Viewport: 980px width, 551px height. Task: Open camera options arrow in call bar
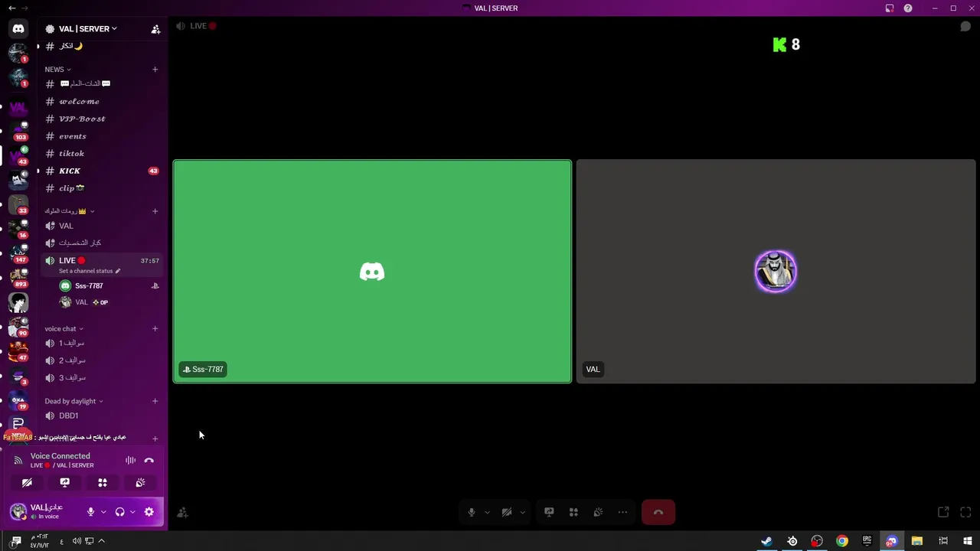pos(522,512)
